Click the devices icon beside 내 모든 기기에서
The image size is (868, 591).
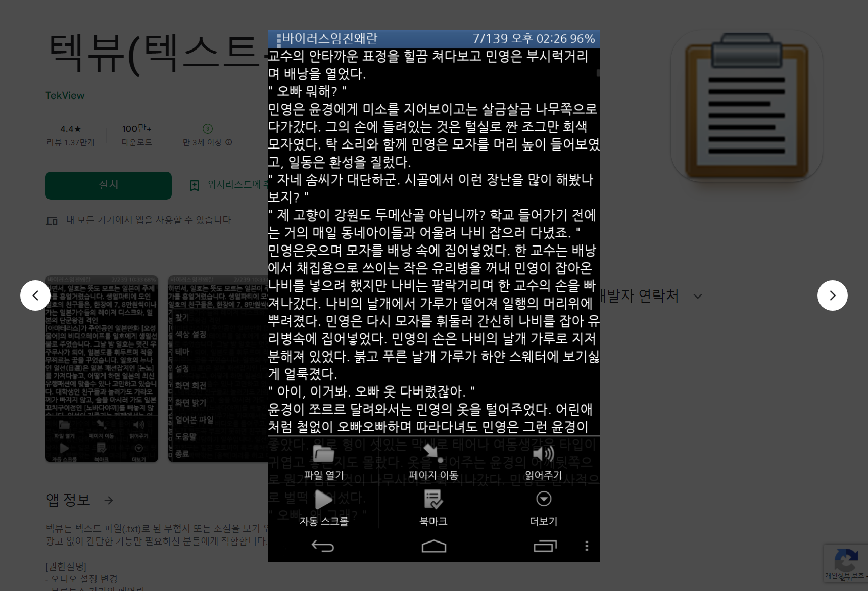click(52, 221)
